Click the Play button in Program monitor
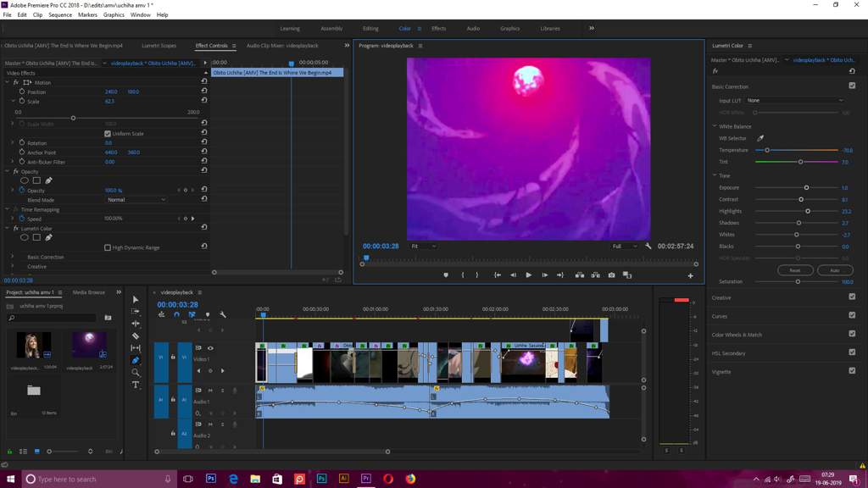Viewport: 868px width, 488px height. pyautogui.click(x=529, y=275)
